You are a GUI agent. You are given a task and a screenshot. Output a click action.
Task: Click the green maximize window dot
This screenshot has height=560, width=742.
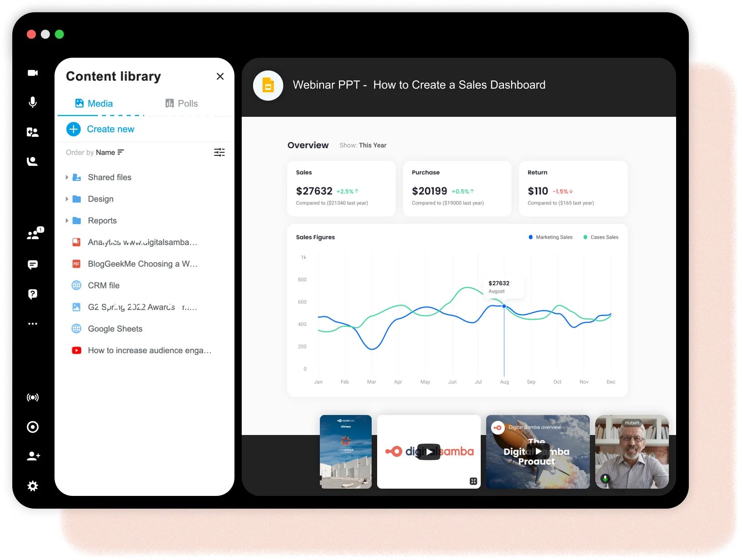[60, 34]
